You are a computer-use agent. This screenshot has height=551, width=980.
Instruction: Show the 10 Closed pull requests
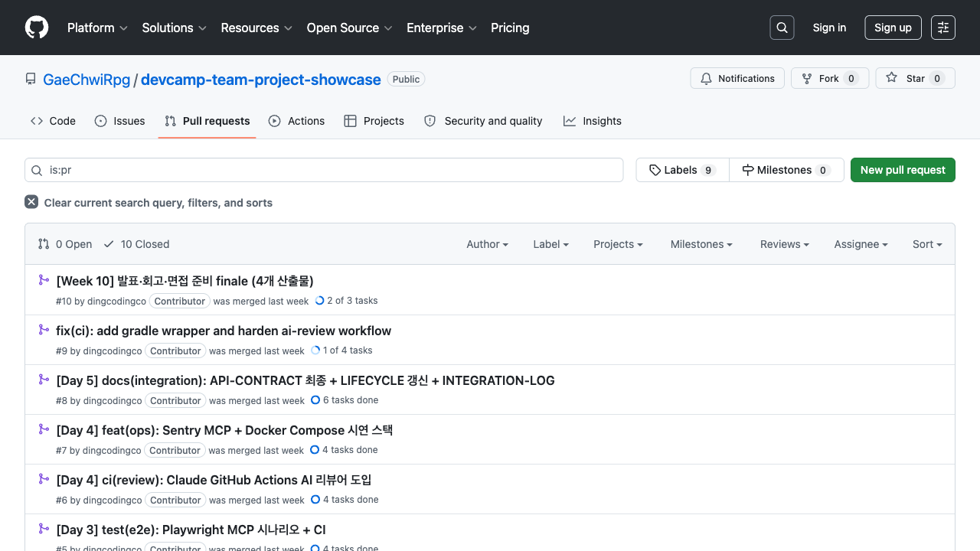136,244
